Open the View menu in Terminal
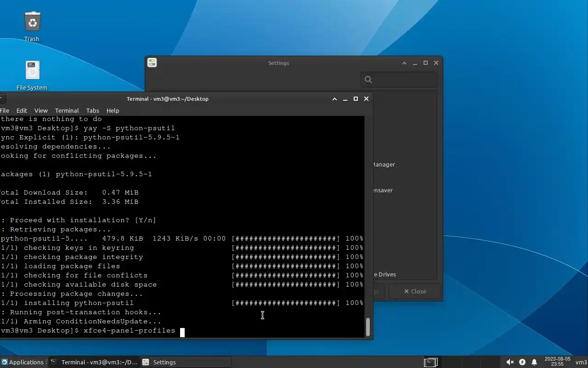 41,110
